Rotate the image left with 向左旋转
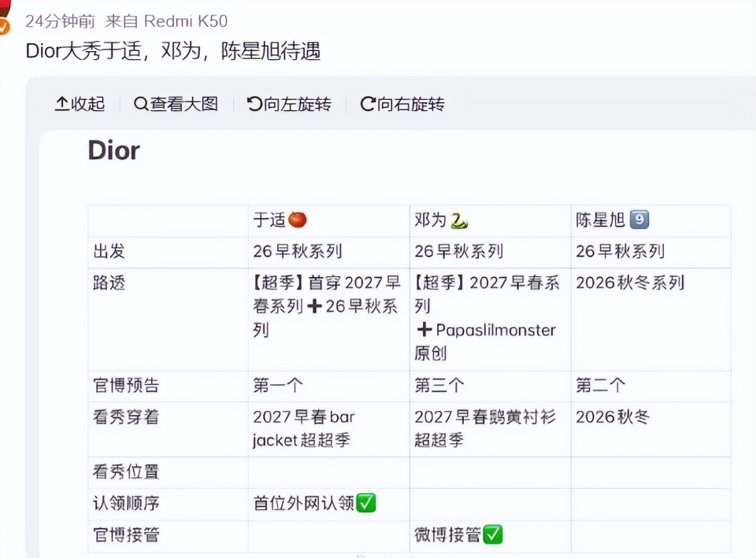 [289, 104]
